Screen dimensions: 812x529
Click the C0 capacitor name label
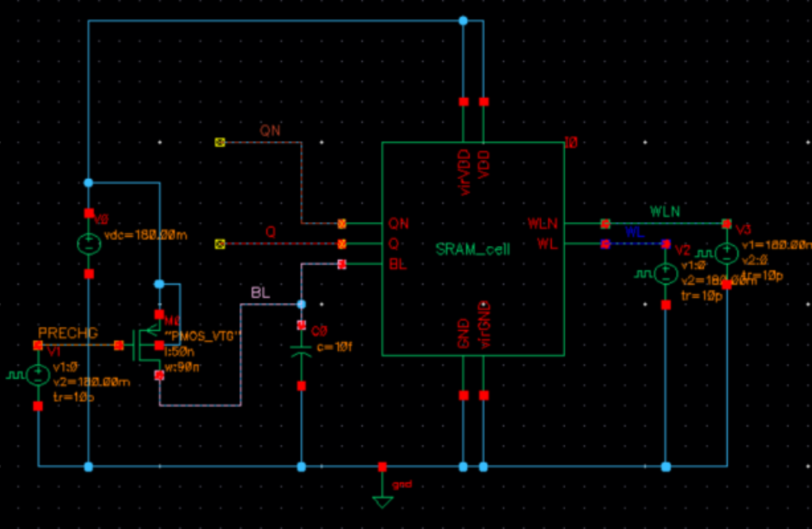click(x=319, y=331)
